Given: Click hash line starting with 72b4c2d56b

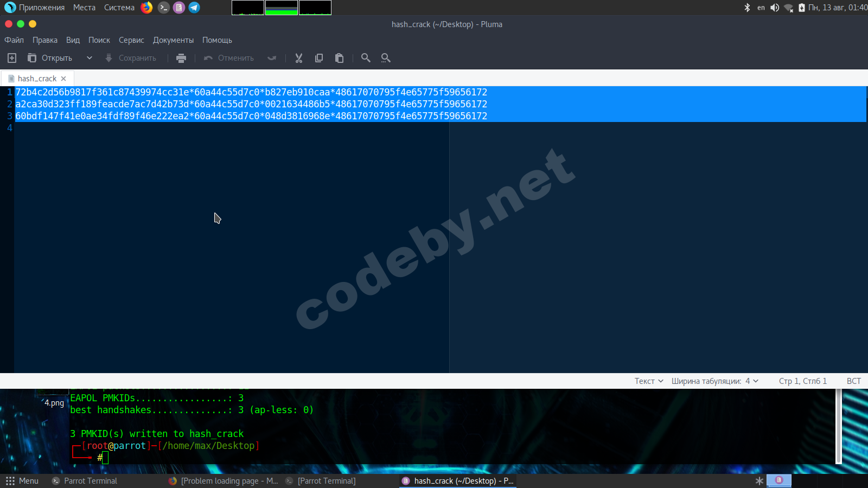Looking at the screenshot, I should coord(251,92).
